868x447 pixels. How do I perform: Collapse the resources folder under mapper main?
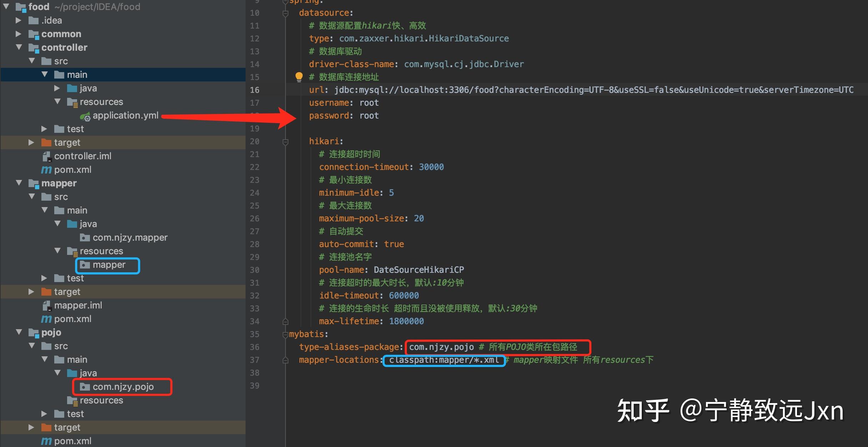click(57, 251)
